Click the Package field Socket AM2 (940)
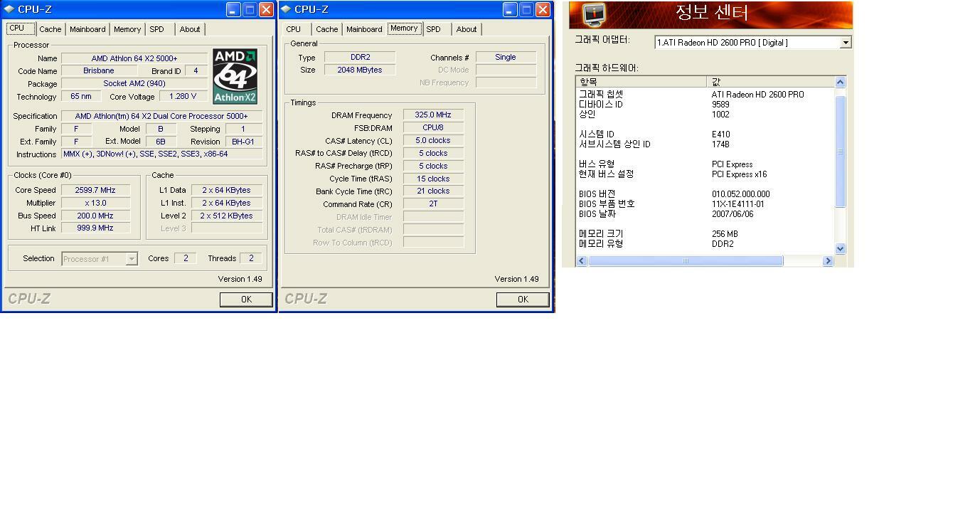Image resolution: width=980 pixels, height=513 pixels. (134, 84)
